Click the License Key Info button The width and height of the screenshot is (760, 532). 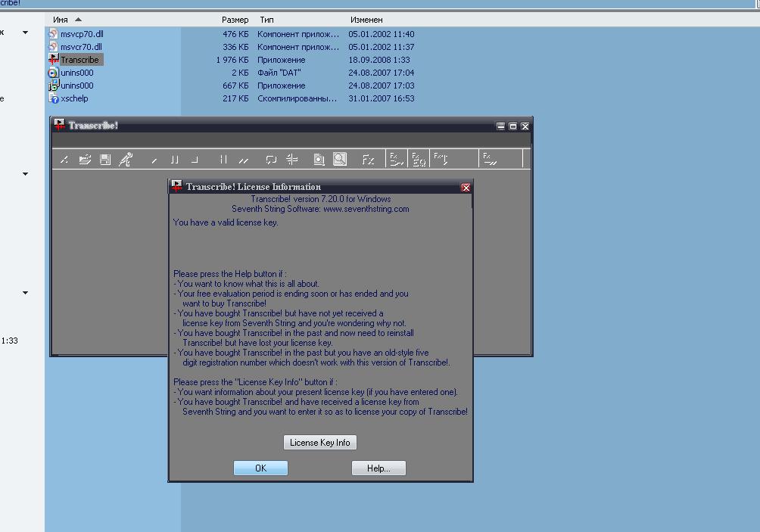pyautogui.click(x=320, y=443)
